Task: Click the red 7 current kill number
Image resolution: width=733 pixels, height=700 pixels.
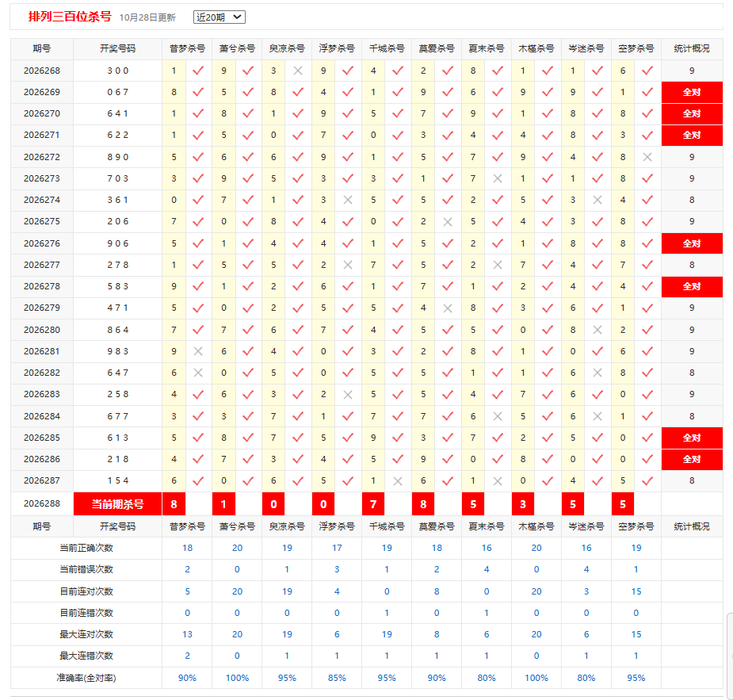Action: [x=373, y=504]
